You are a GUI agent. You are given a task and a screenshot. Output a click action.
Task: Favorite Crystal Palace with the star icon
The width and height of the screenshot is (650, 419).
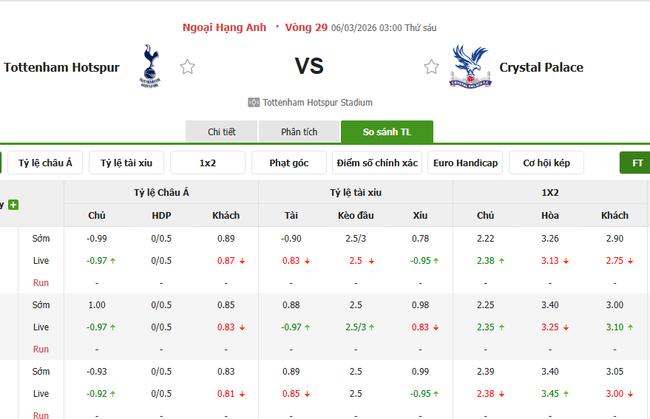431,67
